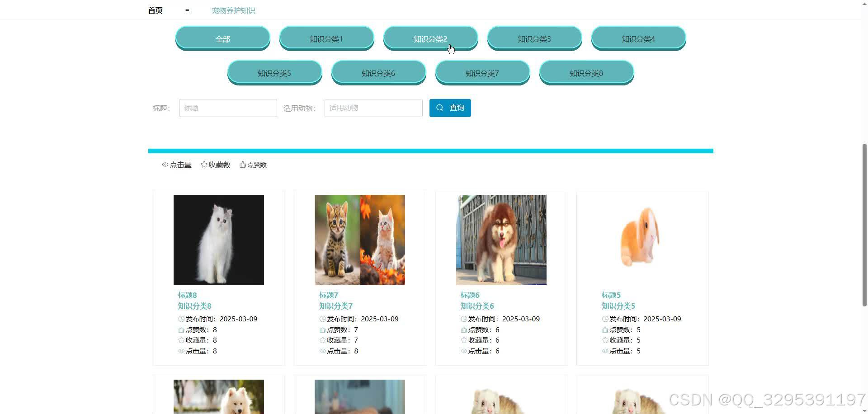Click the star icon next to 收藏数 sort
The width and height of the screenshot is (868, 414).
tap(204, 165)
